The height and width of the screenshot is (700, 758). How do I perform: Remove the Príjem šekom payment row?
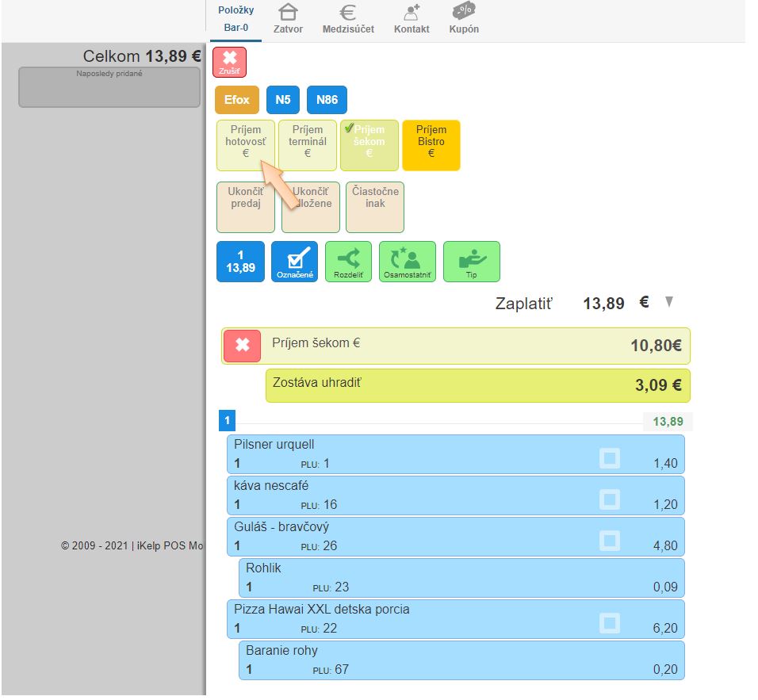[243, 346]
